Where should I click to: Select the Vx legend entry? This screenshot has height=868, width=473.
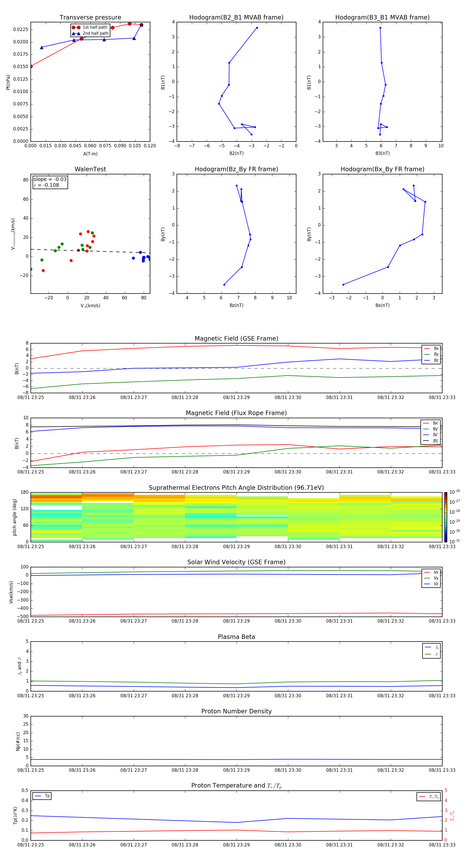point(431,572)
